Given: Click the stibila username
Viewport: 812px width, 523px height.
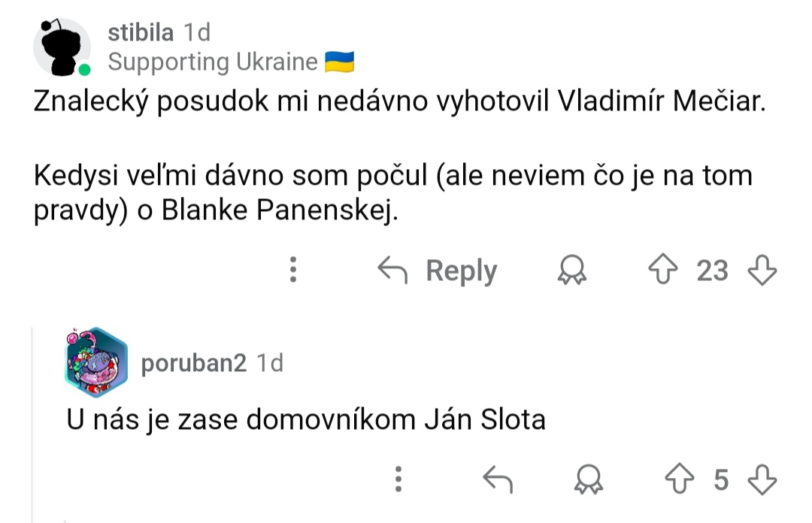Looking at the screenshot, I should coord(141,32).
